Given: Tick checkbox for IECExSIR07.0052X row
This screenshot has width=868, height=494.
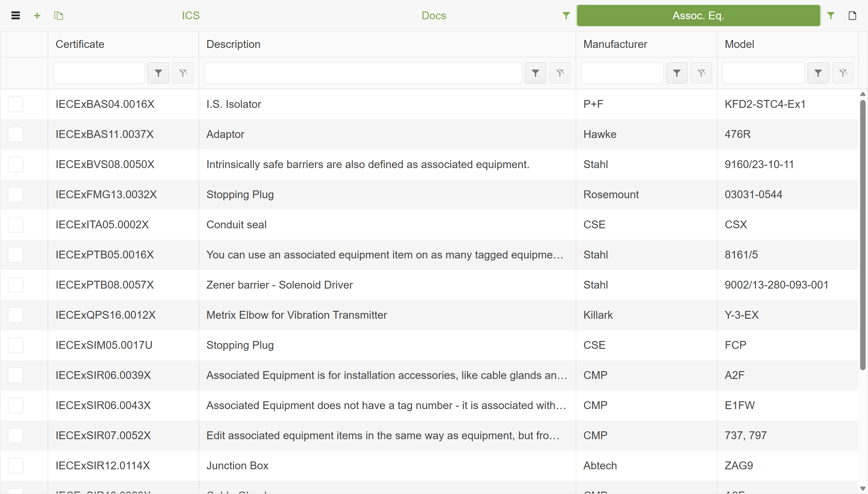Looking at the screenshot, I should [x=16, y=436].
